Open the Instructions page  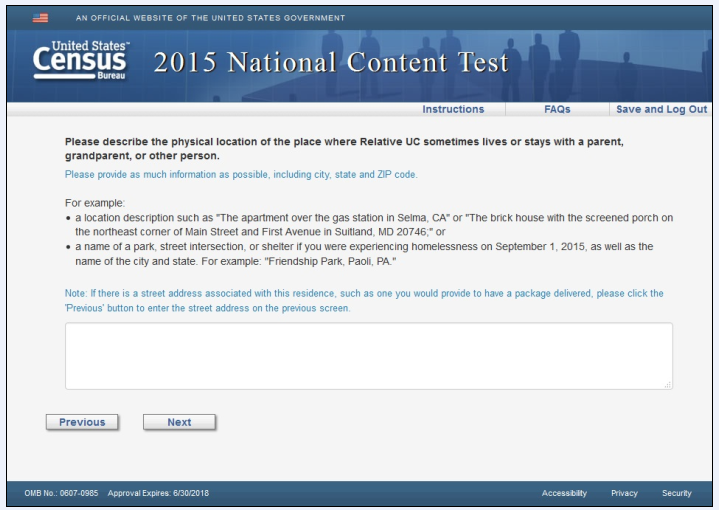[453, 109]
